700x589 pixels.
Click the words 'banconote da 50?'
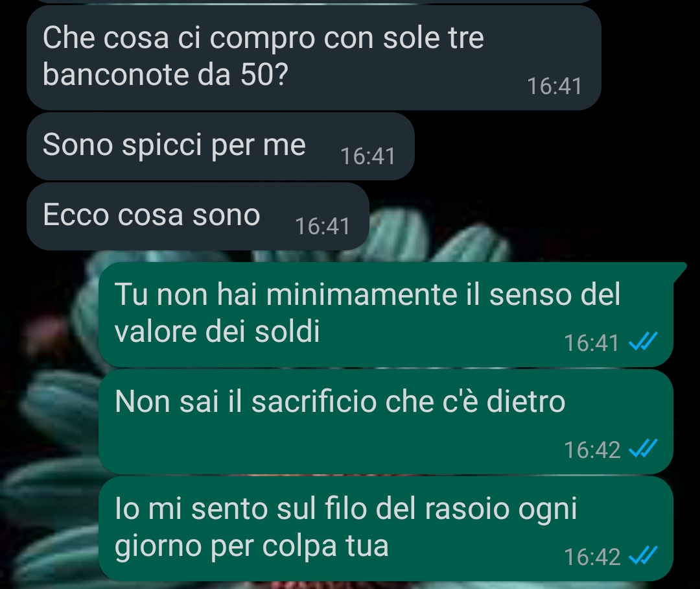(165, 74)
